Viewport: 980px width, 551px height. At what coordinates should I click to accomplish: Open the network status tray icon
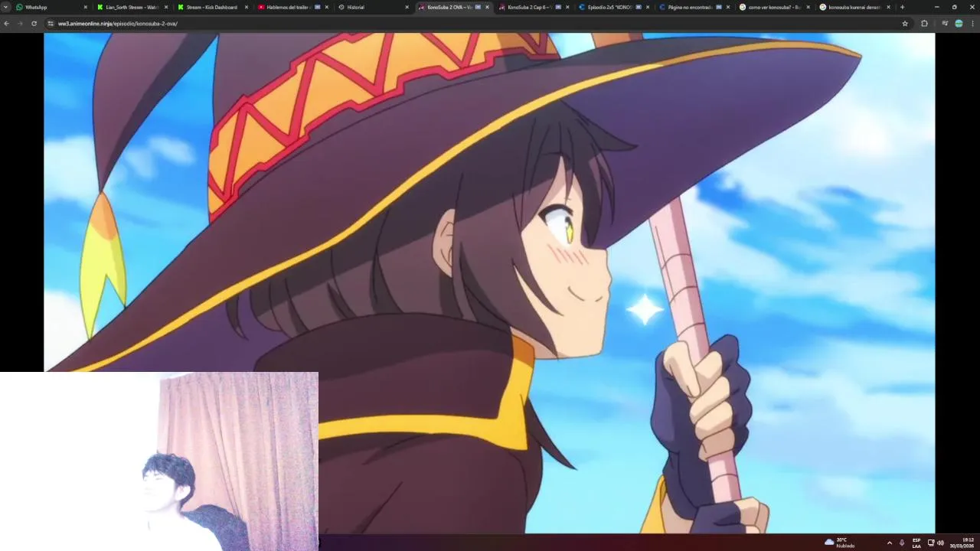point(931,543)
